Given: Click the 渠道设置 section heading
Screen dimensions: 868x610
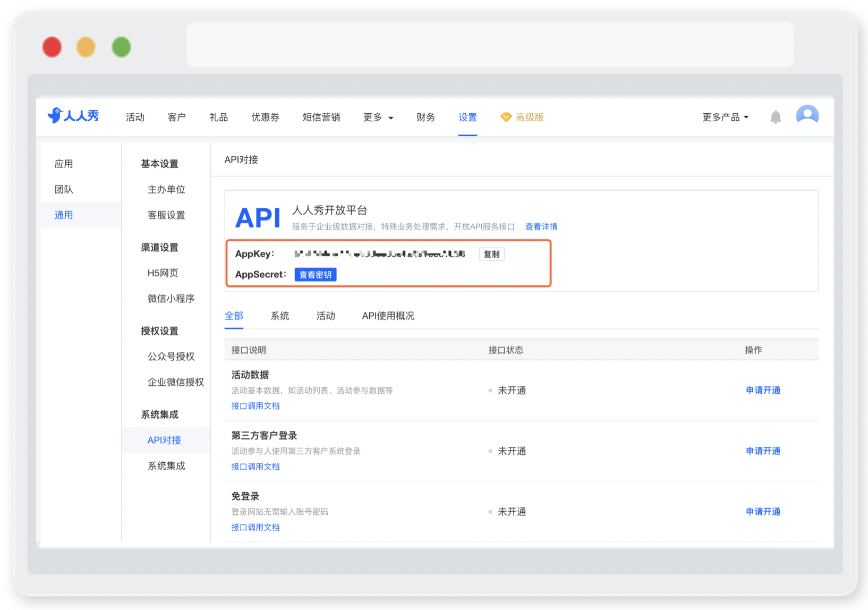Looking at the screenshot, I should (159, 247).
